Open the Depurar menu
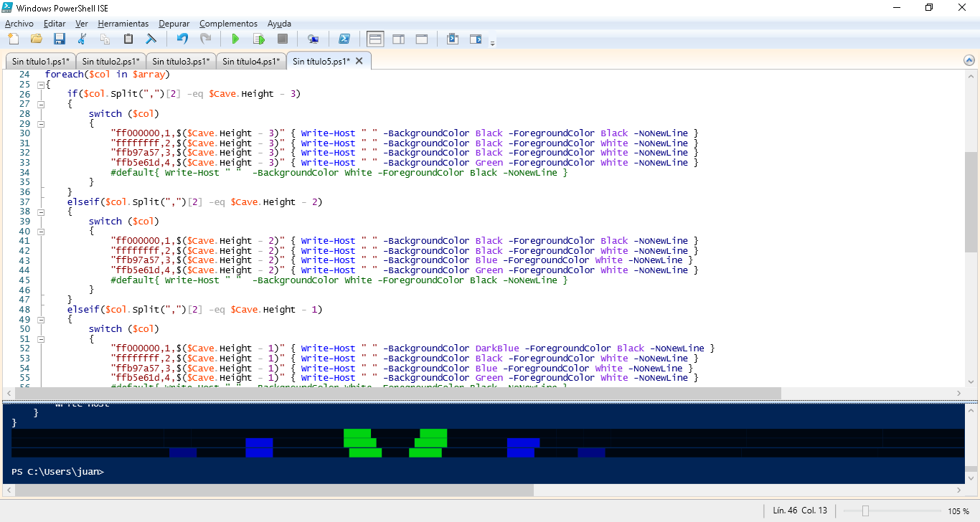 tap(174, 23)
